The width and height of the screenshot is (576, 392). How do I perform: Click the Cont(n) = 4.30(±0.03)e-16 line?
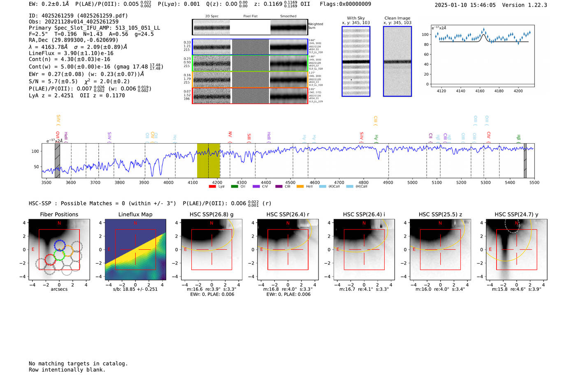[70, 59]
